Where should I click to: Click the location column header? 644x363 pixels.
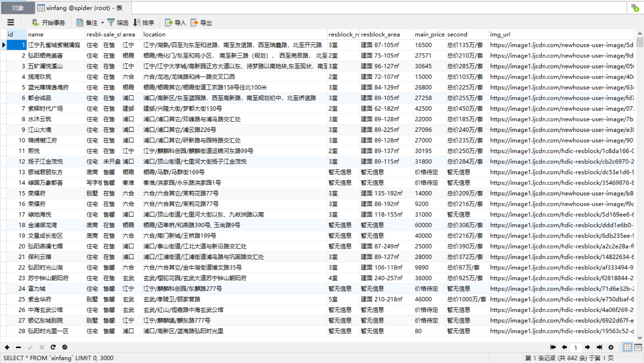pyautogui.click(x=235, y=34)
